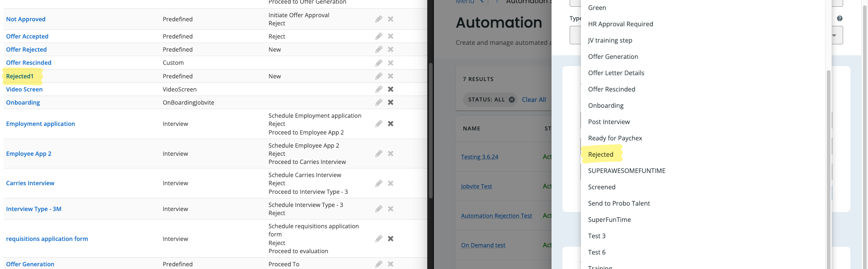Image resolution: width=868 pixels, height=269 pixels.
Task: Open Employment application link
Action: [x=41, y=124]
